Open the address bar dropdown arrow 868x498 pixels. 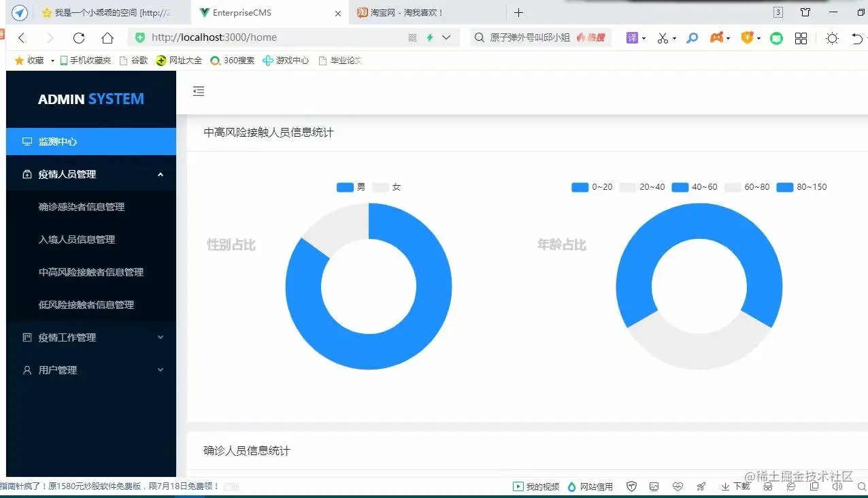pyautogui.click(x=446, y=38)
